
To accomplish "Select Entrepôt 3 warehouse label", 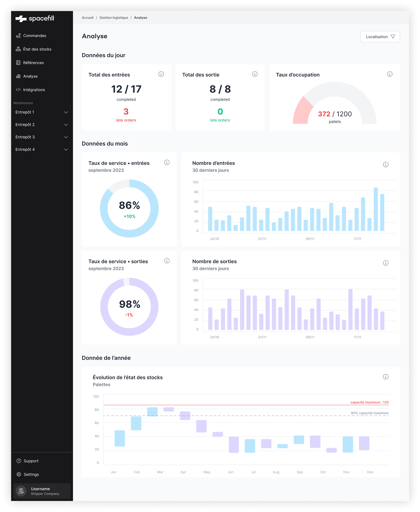I will click(x=25, y=137).
